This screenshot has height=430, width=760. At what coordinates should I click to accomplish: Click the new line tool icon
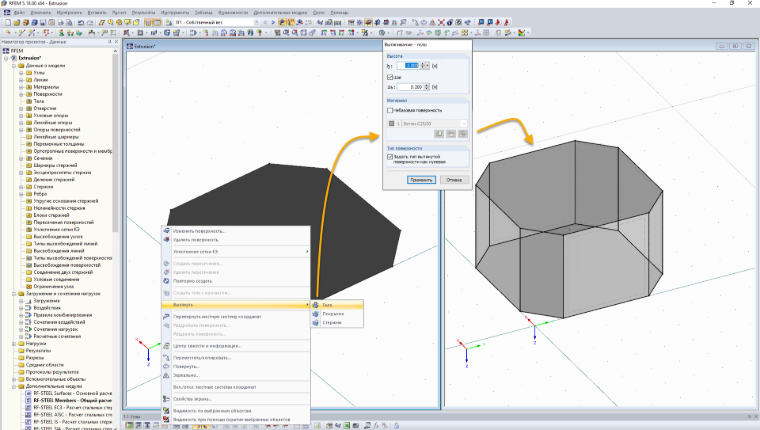point(22,32)
